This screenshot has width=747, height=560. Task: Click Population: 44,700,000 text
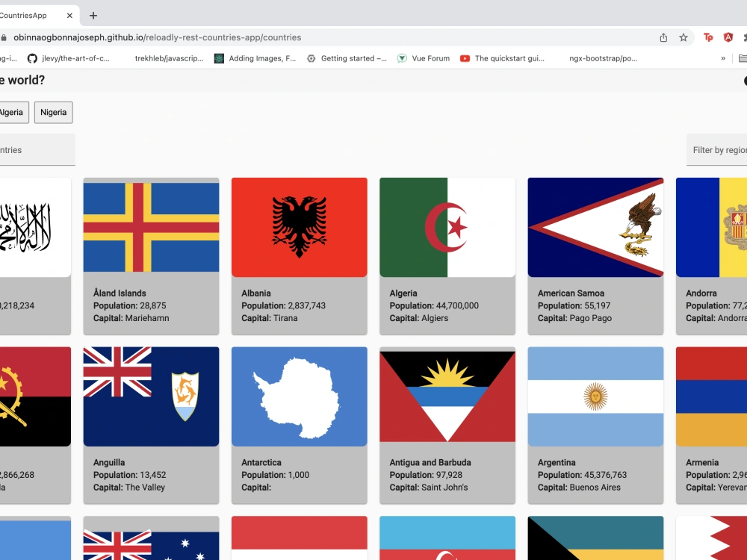point(434,305)
